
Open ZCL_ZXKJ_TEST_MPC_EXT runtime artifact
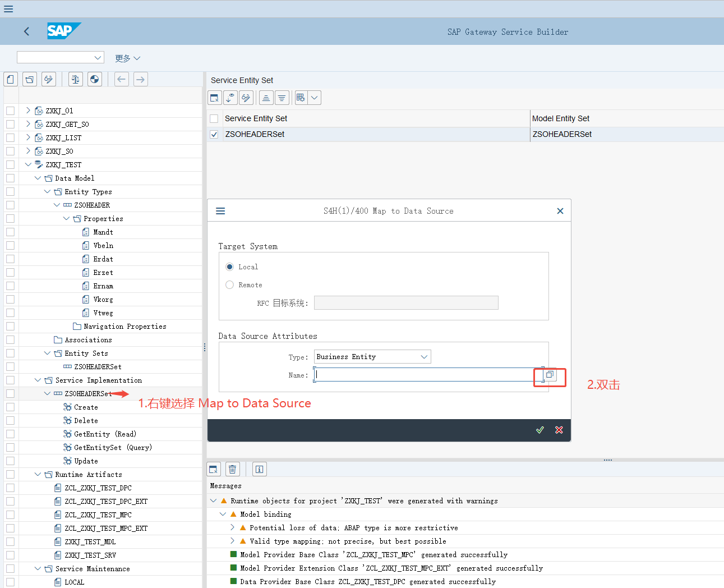click(x=106, y=529)
